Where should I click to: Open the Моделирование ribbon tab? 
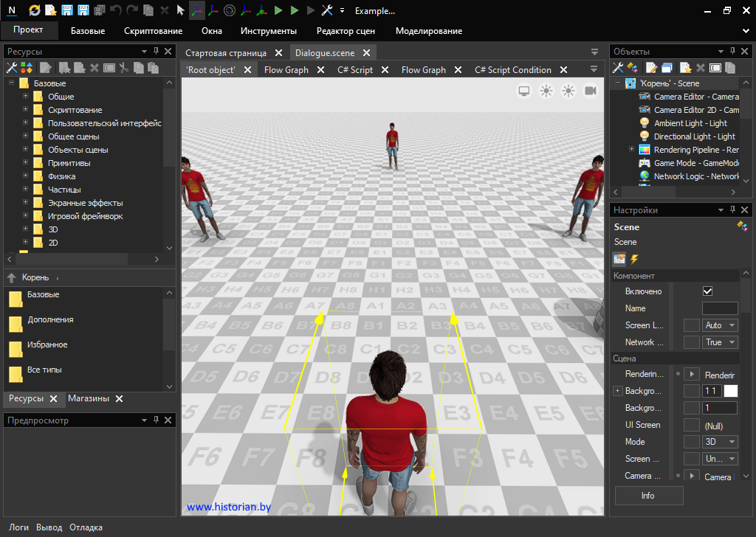[428, 31]
